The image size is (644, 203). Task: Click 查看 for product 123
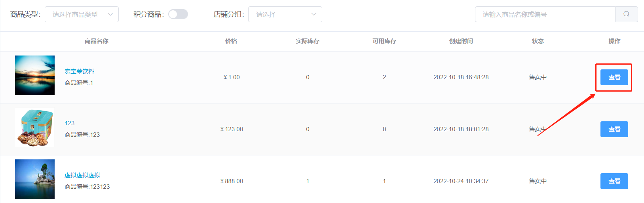(x=614, y=129)
